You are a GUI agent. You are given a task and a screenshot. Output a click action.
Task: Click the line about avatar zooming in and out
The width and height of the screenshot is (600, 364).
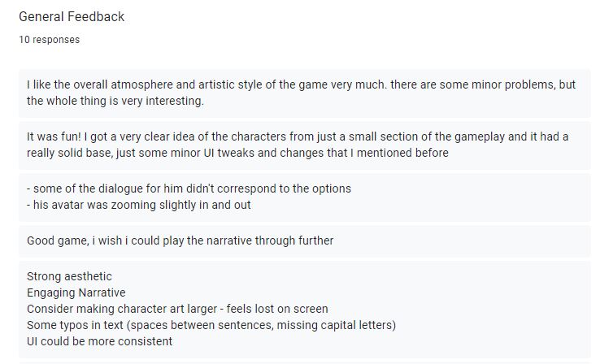139,205
